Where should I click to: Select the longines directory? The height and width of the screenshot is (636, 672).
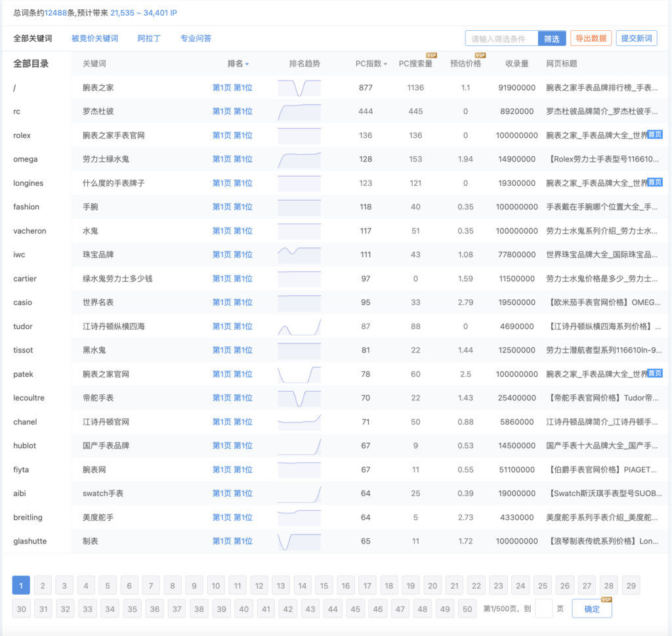tap(28, 183)
